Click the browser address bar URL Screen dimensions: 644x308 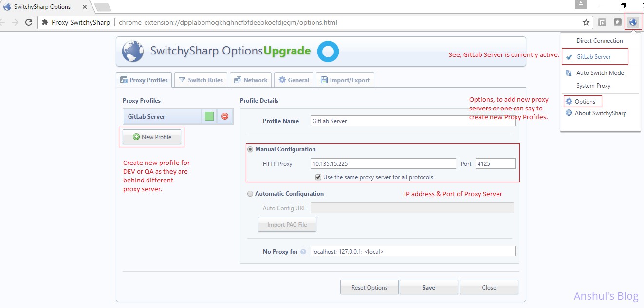pyautogui.click(x=228, y=22)
